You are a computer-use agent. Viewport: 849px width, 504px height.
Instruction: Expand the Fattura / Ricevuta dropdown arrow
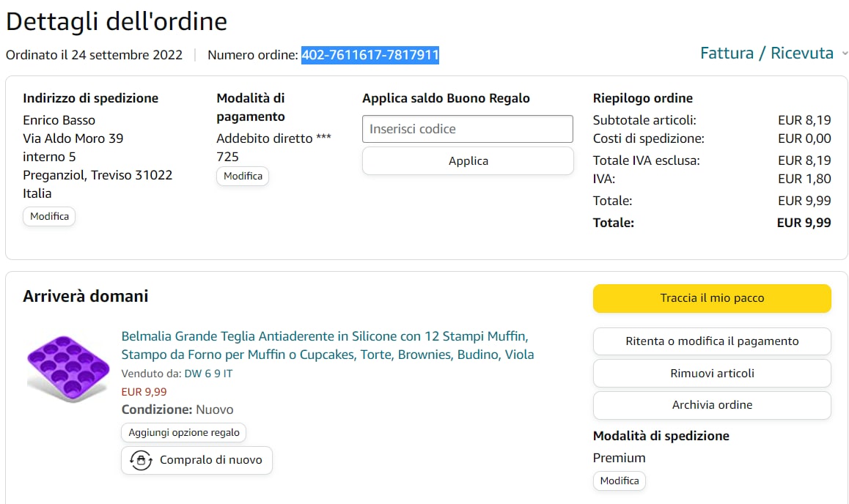coord(844,54)
